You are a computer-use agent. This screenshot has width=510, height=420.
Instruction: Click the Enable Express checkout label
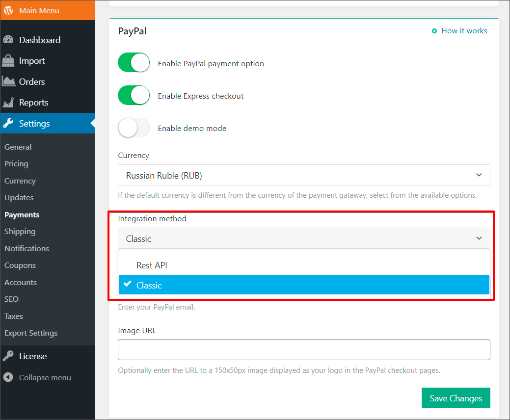[201, 96]
